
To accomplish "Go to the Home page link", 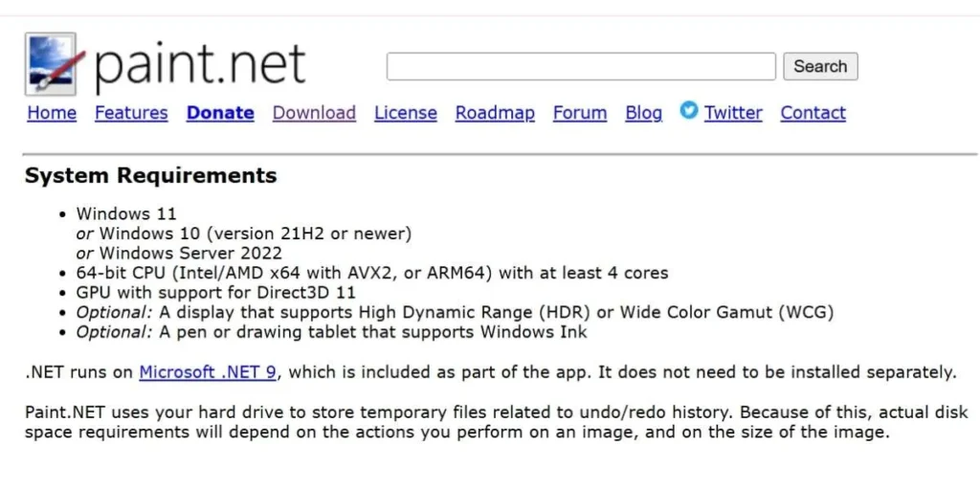I will coord(52,113).
